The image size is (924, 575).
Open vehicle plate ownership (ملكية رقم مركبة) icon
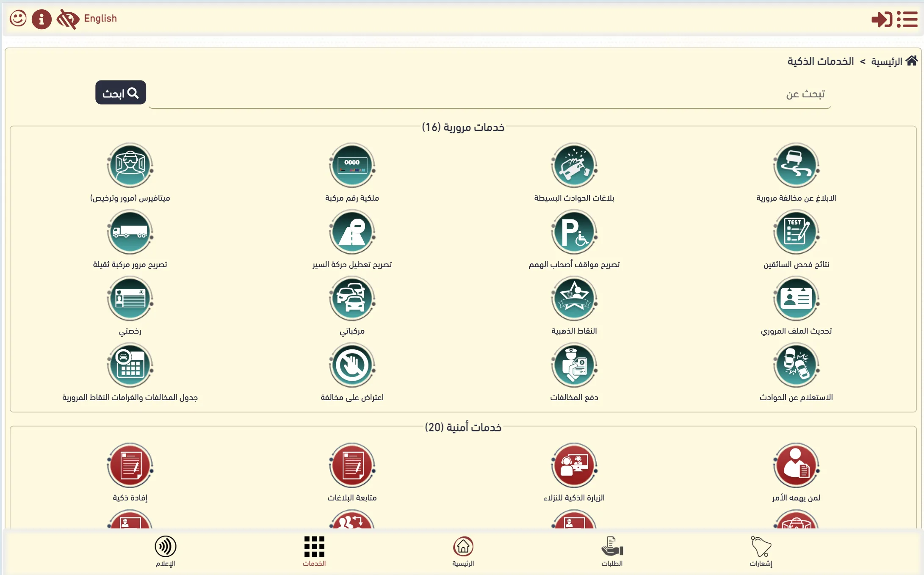pyautogui.click(x=352, y=166)
